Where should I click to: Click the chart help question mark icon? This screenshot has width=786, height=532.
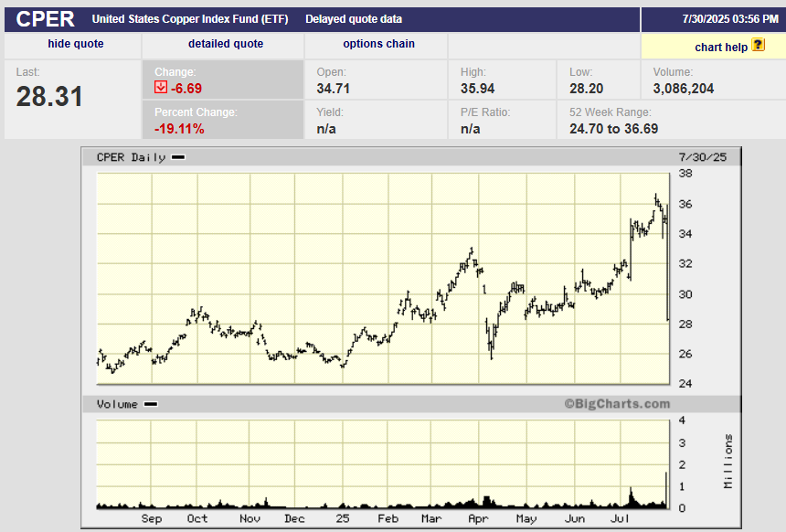758,45
